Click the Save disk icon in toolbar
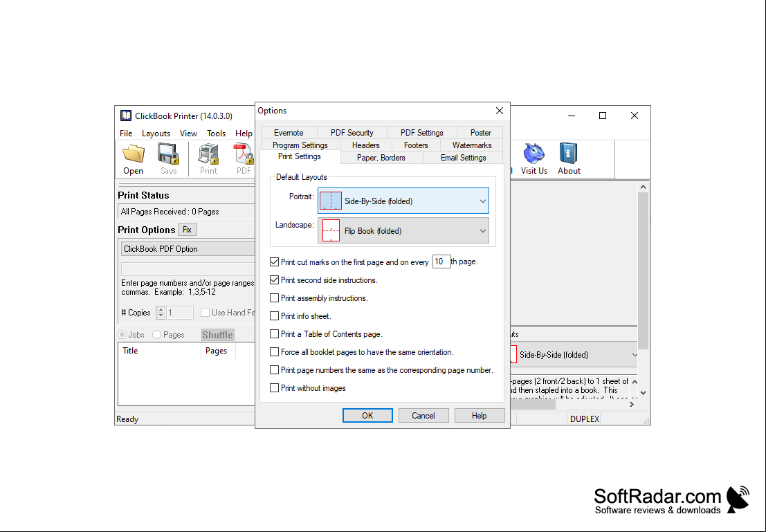 [169, 154]
